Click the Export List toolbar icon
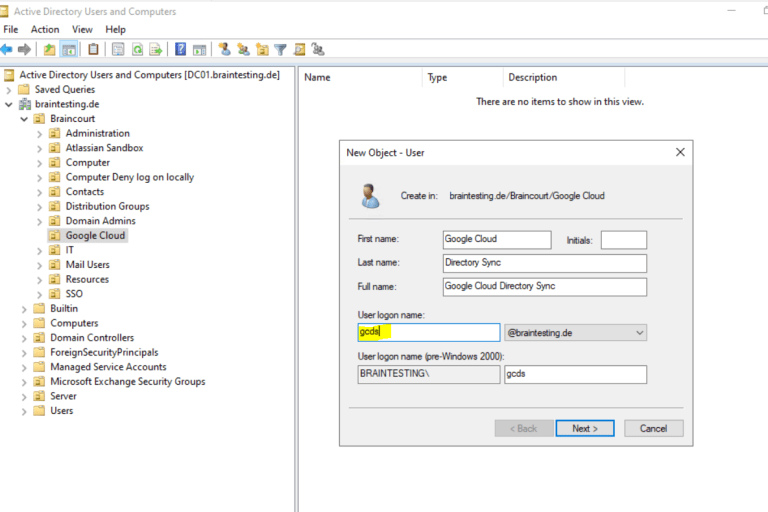 click(156, 49)
